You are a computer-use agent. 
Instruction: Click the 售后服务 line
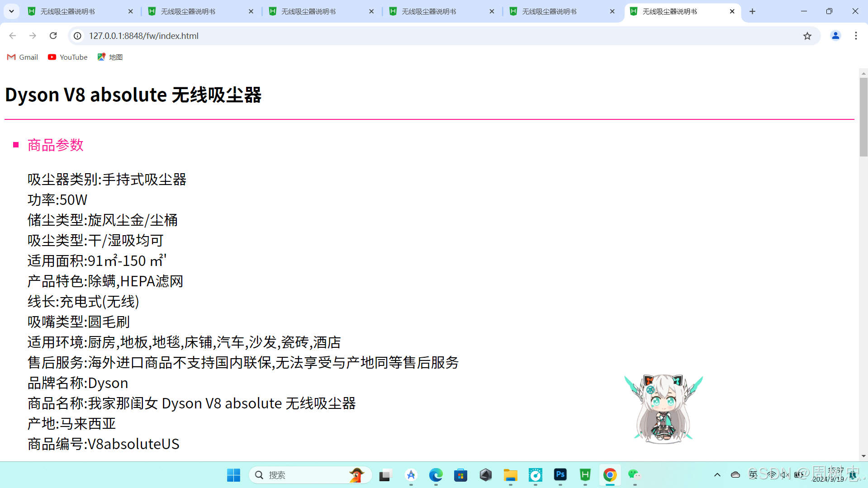(243, 363)
